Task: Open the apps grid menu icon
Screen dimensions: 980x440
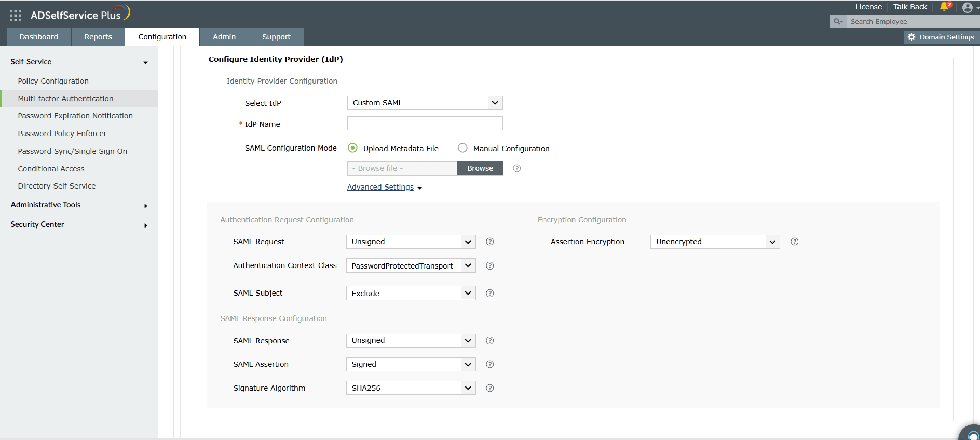Action: (16, 16)
